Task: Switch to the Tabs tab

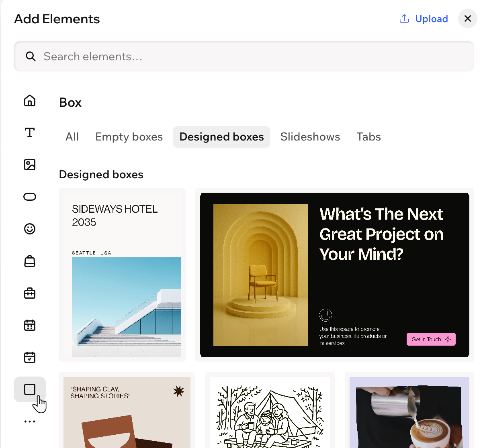Action: tap(368, 137)
